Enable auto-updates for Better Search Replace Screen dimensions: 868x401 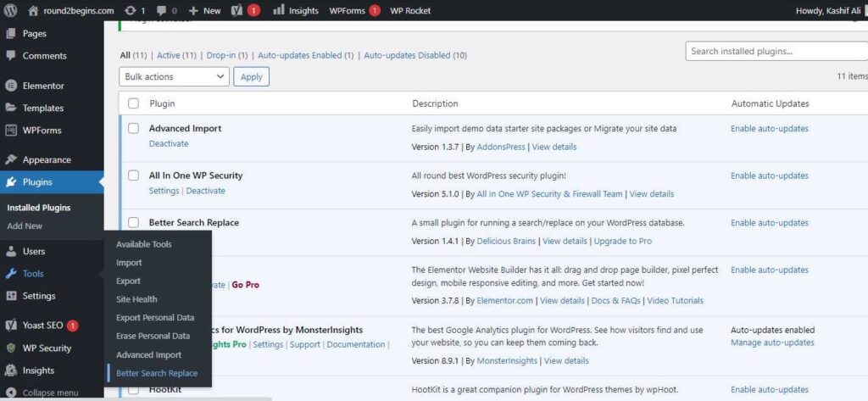pyautogui.click(x=770, y=223)
